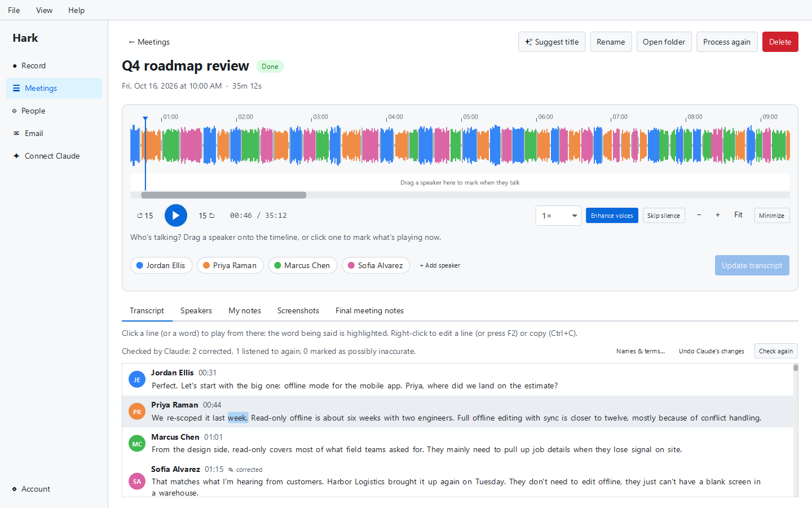The width and height of the screenshot is (812, 508).
Task: Click Jordan Ellis line "Perfect. Let's start"
Action: (354, 386)
